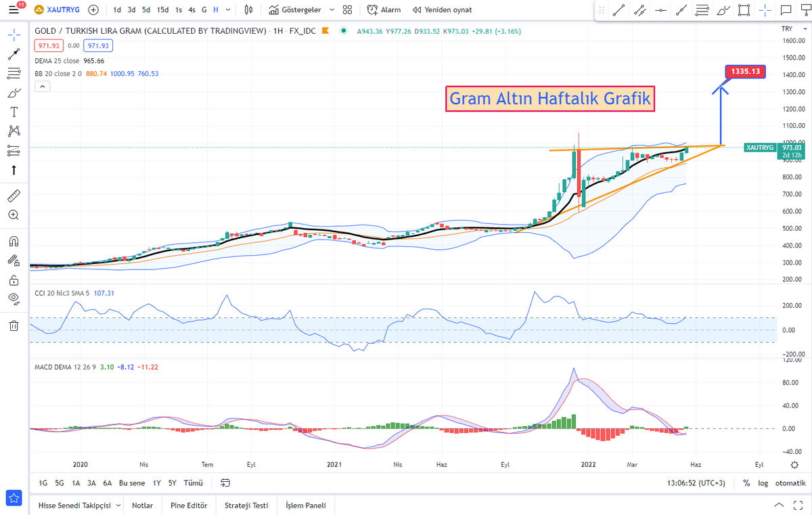Screen dimensions: 812x515
Task: Open the main hamburger menu
Action: click(x=14, y=10)
